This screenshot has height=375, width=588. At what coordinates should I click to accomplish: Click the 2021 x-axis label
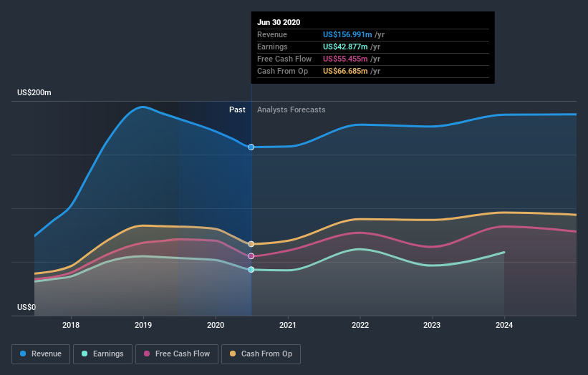pyautogui.click(x=288, y=325)
